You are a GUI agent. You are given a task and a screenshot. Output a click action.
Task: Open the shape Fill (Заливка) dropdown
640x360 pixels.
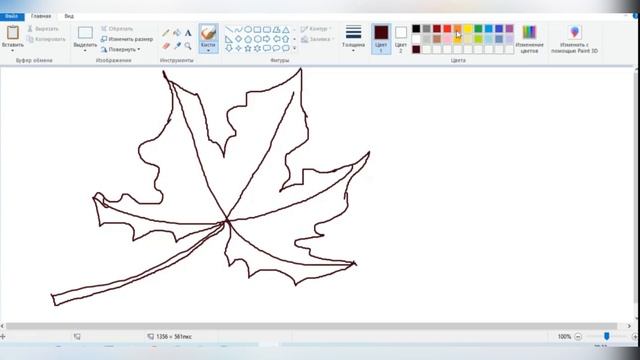[x=318, y=39]
